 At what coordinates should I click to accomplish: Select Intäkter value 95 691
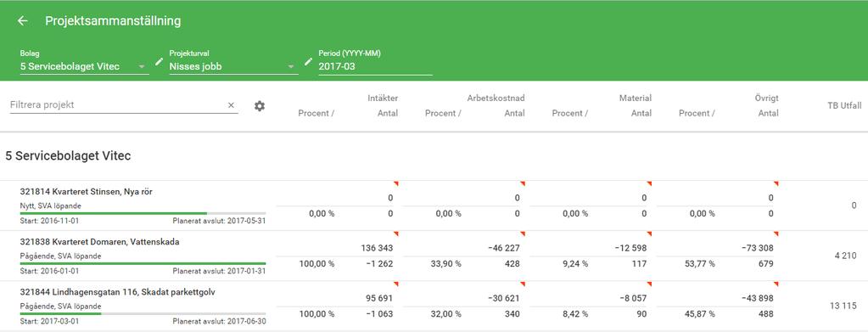378,298
